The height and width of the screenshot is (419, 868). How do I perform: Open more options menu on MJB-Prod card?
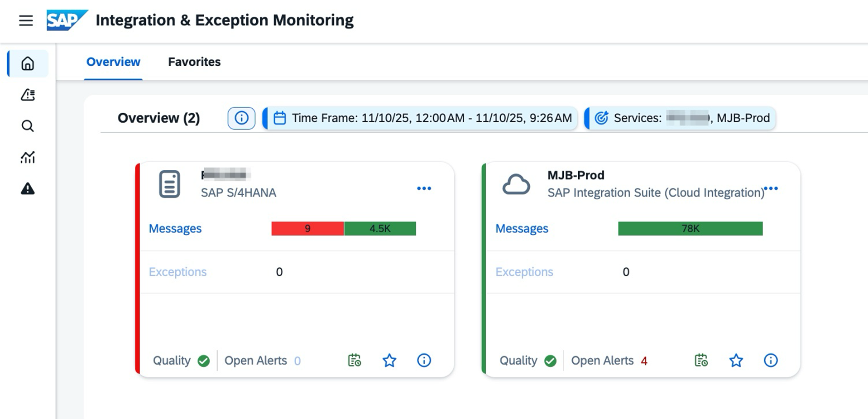click(x=771, y=188)
